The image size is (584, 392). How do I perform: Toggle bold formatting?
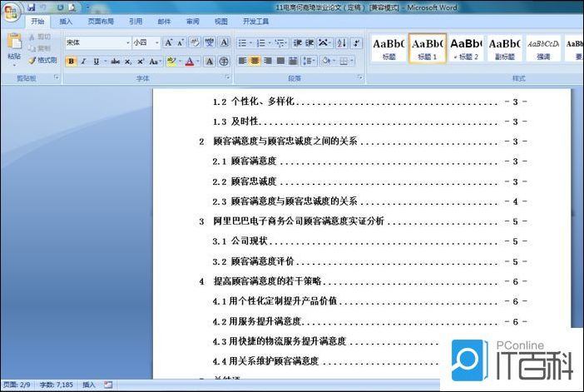72,61
